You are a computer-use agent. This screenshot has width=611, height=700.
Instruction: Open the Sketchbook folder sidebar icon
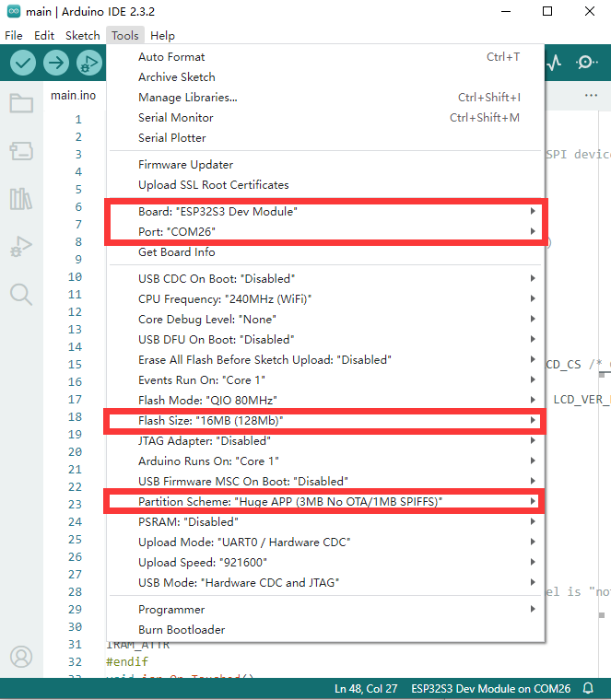point(21,103)
